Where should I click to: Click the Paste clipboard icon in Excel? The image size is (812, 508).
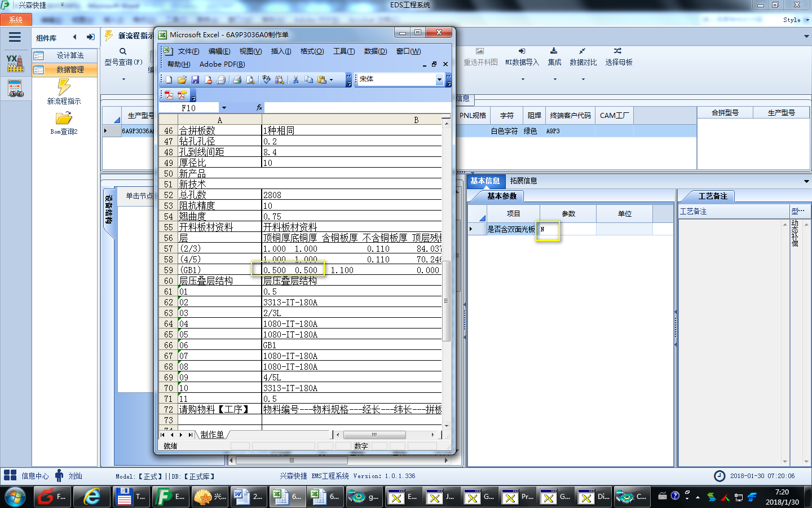(321, 80)
